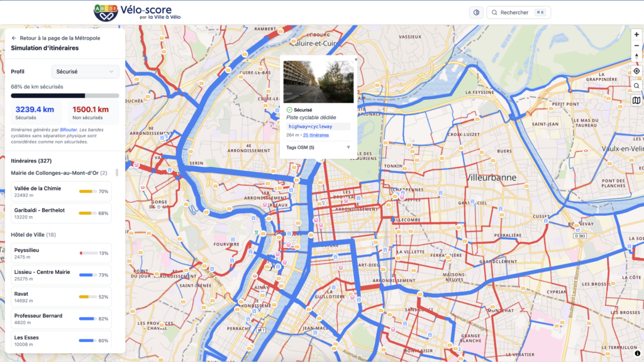
Task: Open the 25 itinéraires link in popup
Action: point(316,135)
